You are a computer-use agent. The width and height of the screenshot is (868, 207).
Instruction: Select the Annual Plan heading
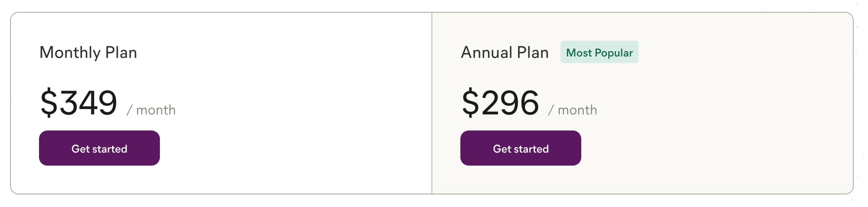(x=505, y=53)
